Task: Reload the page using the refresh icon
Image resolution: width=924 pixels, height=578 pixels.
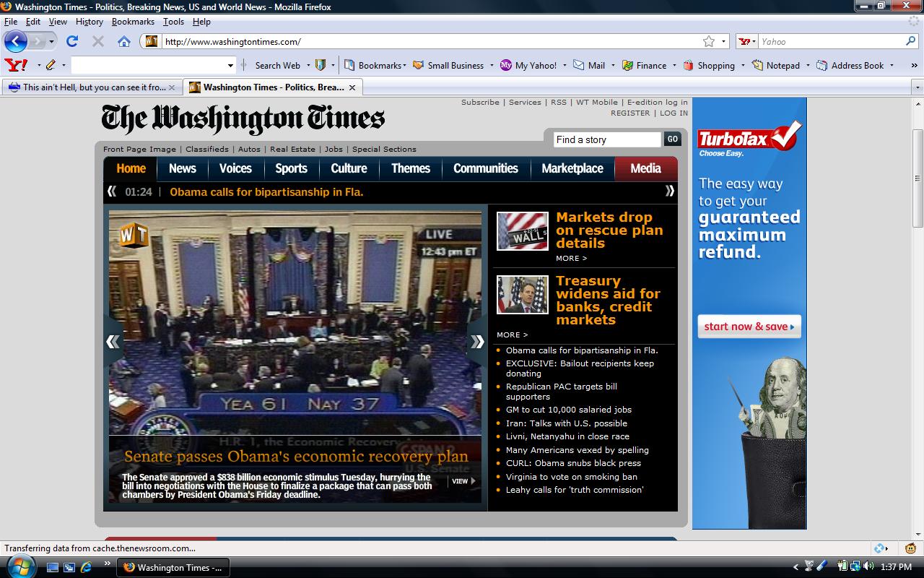Action: [x=71, y=42]
